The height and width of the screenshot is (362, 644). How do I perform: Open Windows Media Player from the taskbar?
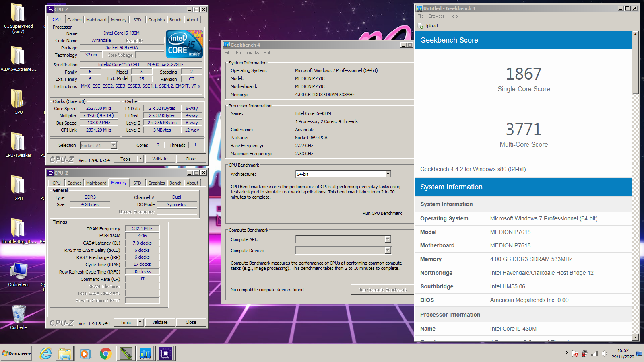pos(85,354)
